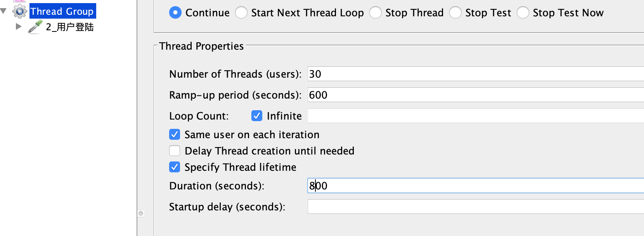Enable Delay Thread creation until needed

click(x=175, y=151)
